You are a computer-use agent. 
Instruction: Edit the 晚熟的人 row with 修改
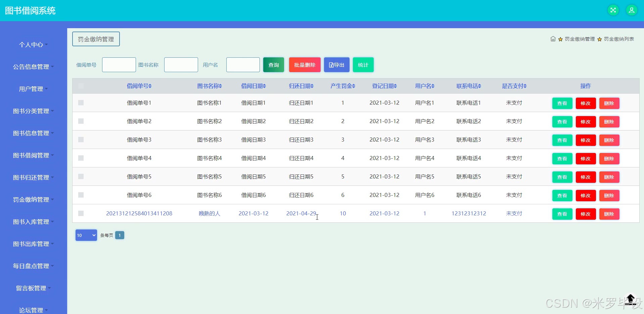click(586, 214)
